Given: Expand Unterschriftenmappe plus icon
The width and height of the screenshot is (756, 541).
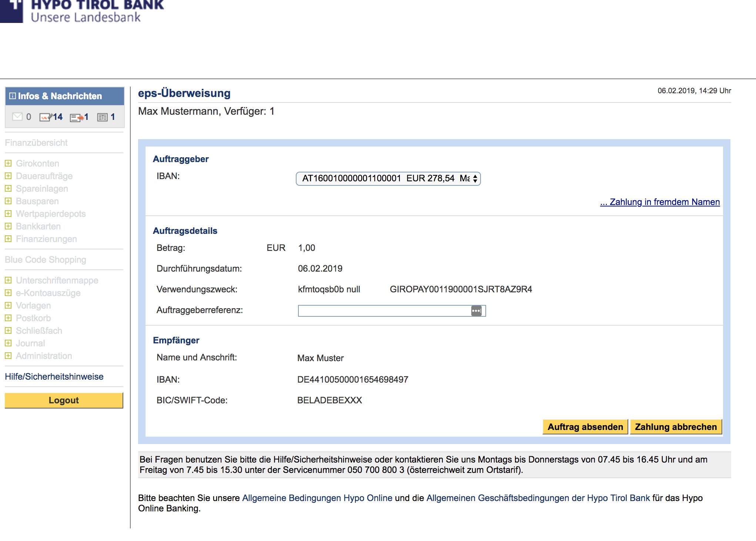Looking at the screenshot, I should [8, 280].
